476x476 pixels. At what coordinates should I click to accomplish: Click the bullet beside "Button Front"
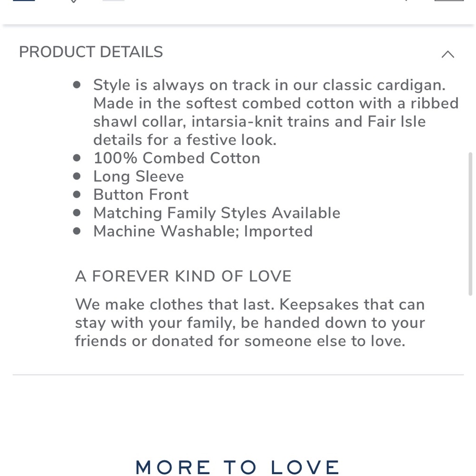click(x=77, y=195)
